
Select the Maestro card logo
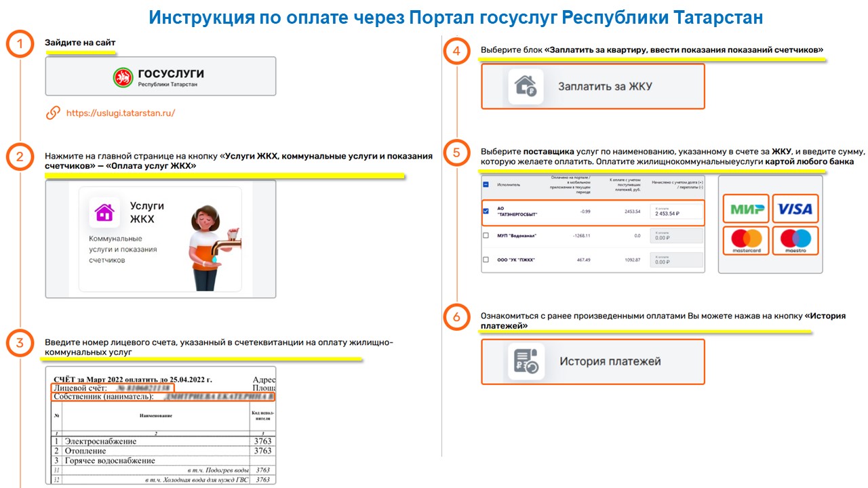coord(795,241)
